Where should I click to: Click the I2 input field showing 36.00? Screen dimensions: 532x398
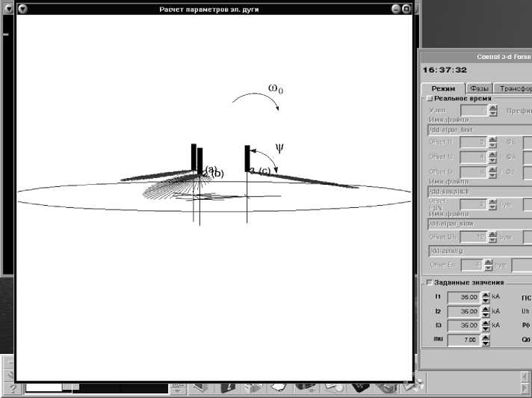(x=464, y=312)
